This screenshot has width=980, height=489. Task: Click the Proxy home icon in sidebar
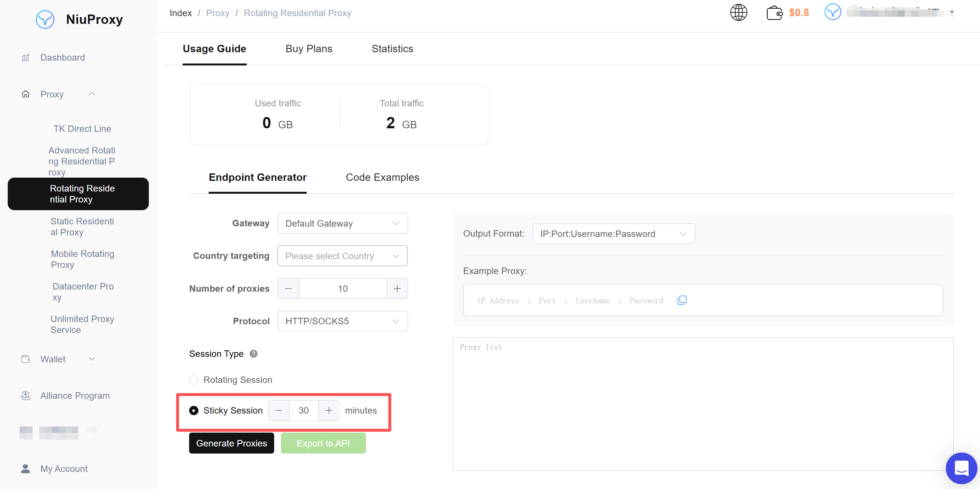tap(25, 94)
